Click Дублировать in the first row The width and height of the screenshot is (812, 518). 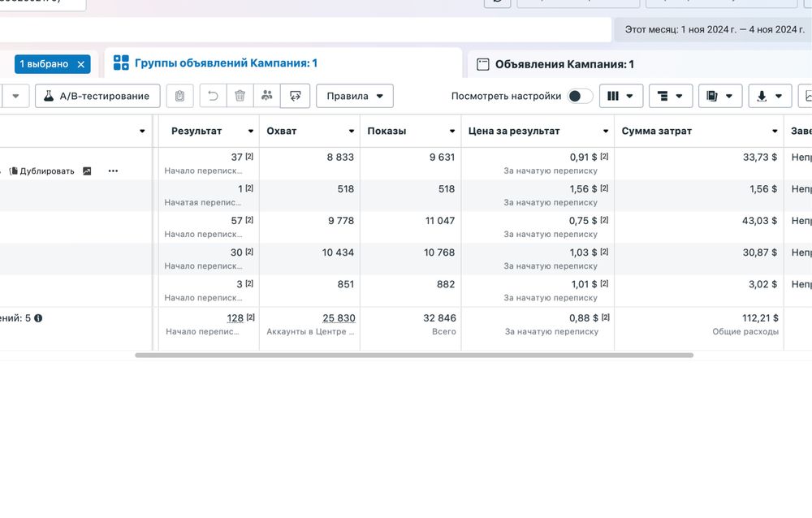pos(46,171)
